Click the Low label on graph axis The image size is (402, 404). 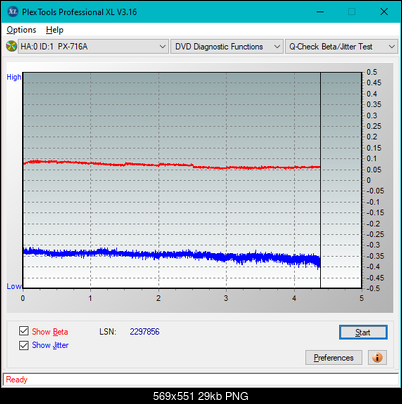coord(14,286)
